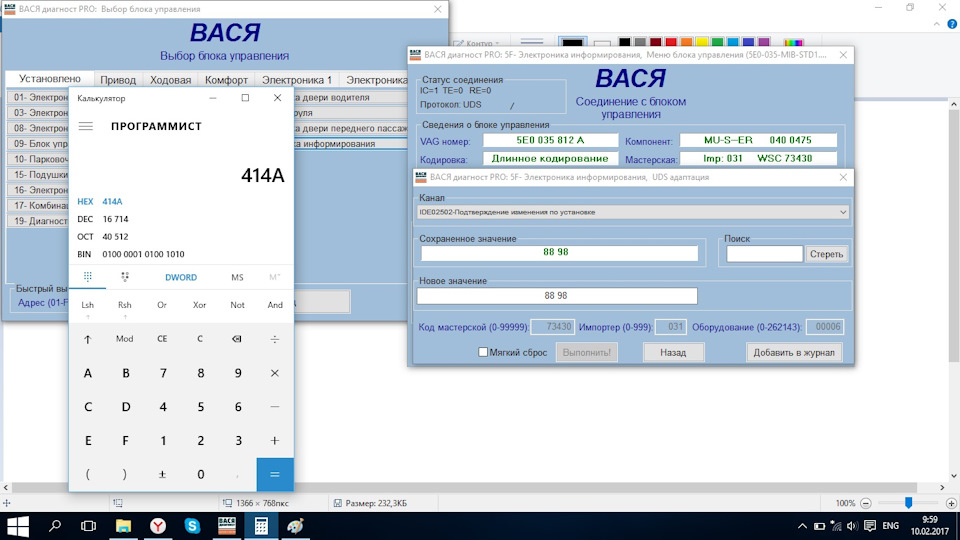Open Paint help question mark icon
960x540 pixels.
(x=952, y=24)
